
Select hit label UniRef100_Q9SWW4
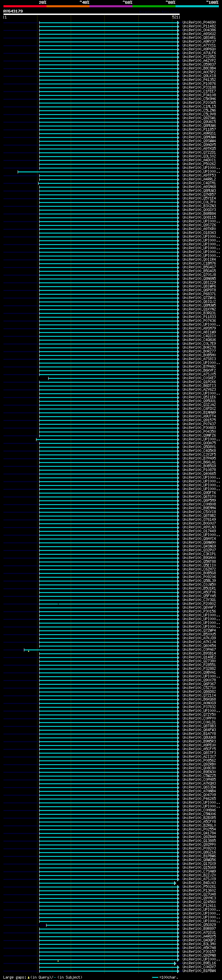199,141
